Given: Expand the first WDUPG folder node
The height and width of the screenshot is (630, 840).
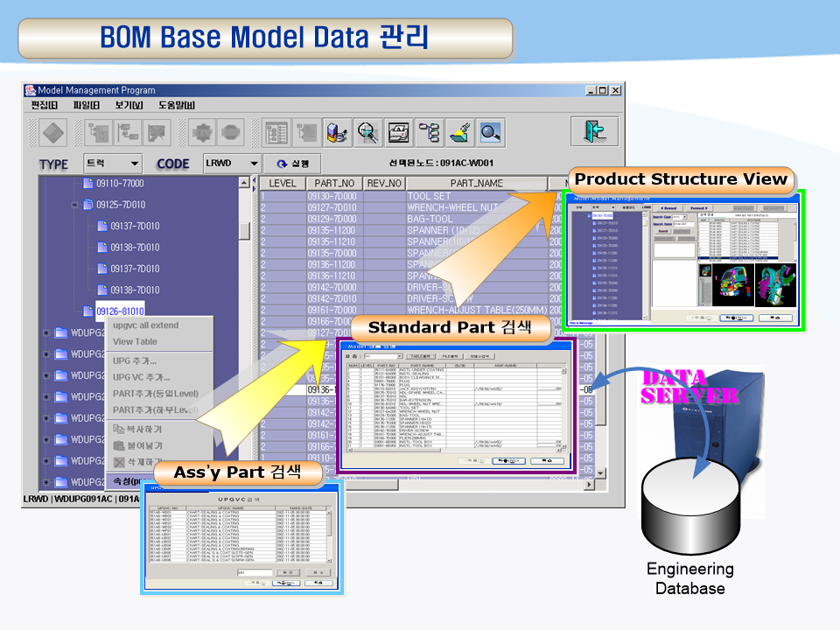Looking at the screenshot, I should (x=46, y=332).
